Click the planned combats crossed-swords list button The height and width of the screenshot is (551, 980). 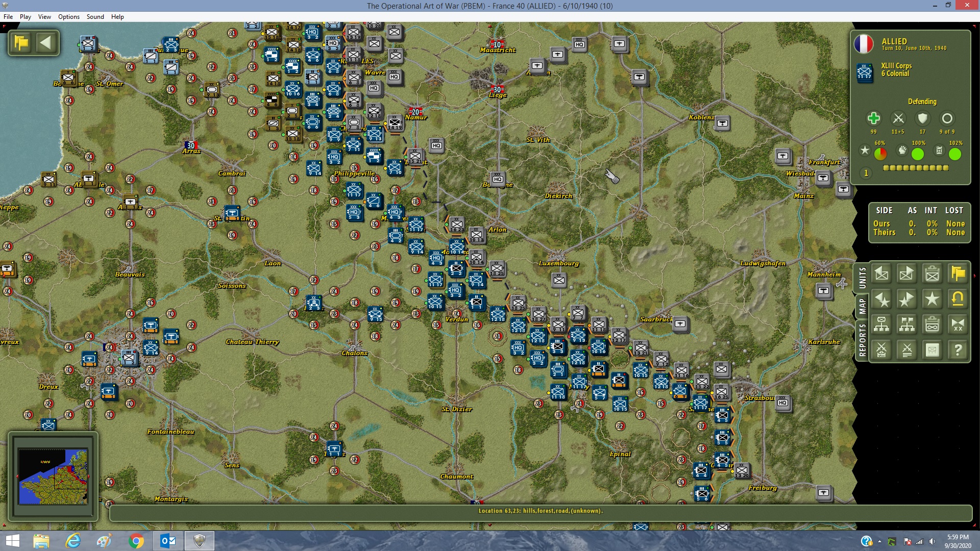click(906, 350)
